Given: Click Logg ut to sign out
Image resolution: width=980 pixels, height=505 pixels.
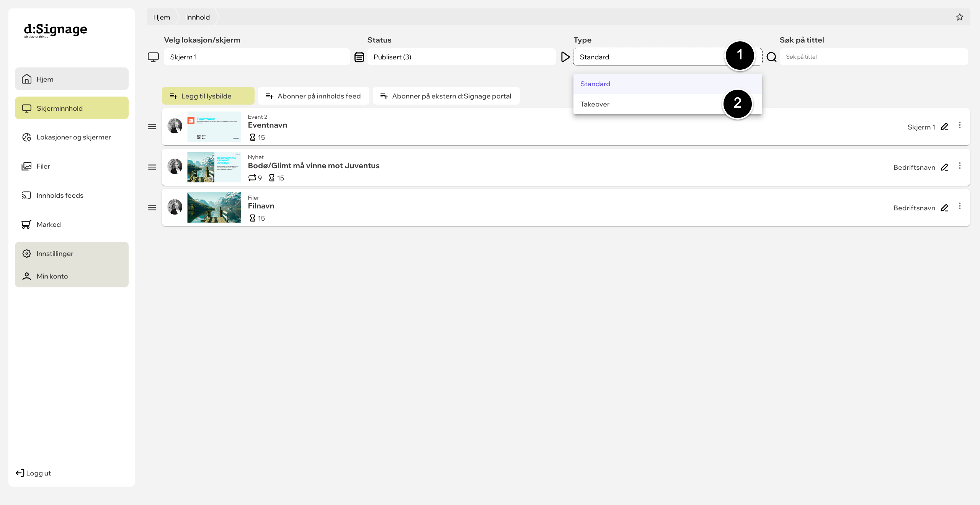Looking at the screenshot, I should 33,473.
